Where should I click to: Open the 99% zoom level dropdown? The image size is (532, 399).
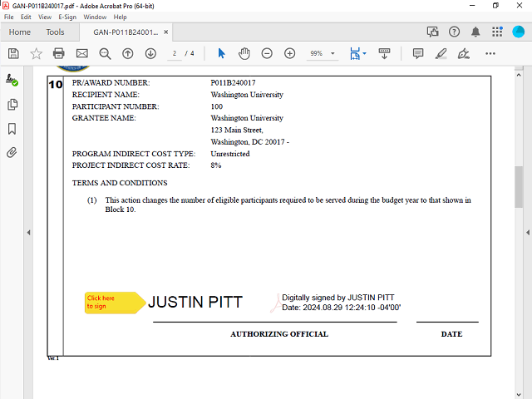coord(322,53)
